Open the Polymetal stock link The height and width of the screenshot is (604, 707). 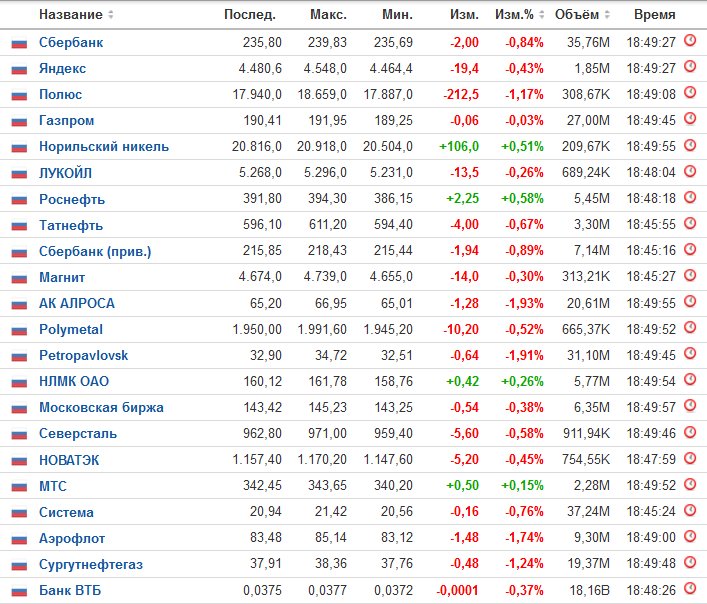71,329
